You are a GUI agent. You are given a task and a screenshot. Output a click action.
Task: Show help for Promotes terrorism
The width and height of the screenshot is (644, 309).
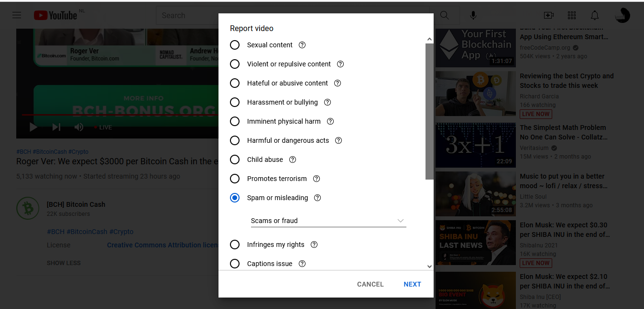tap(317, 179)
